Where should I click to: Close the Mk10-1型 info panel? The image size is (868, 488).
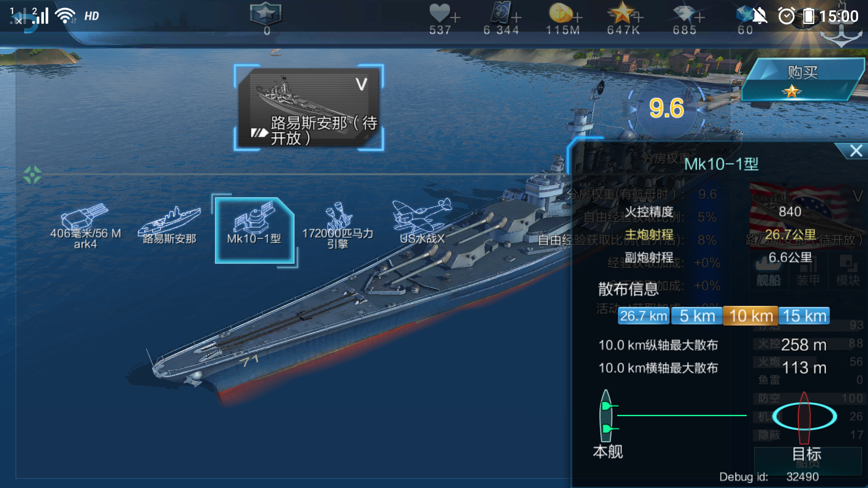pos(855,151)
